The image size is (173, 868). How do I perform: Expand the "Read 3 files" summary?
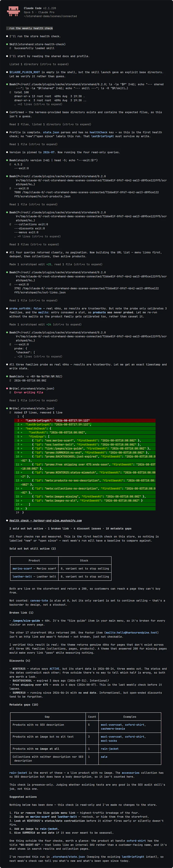[x=34, y=244]
